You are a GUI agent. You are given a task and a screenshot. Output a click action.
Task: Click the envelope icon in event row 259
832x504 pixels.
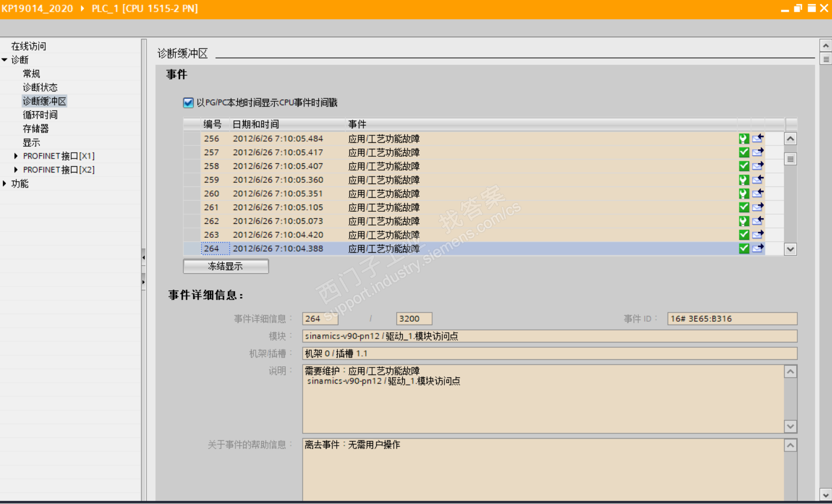click(x=758, y=180)
